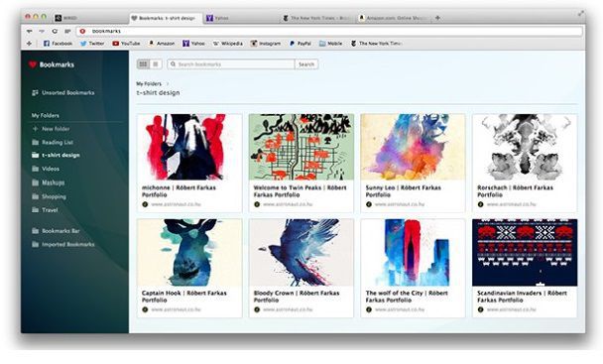Image resolution: width=603 pixels, height=364 pixels.
Task: Open The wolf of the City thumbnail
Action: (x=413, y=252)
